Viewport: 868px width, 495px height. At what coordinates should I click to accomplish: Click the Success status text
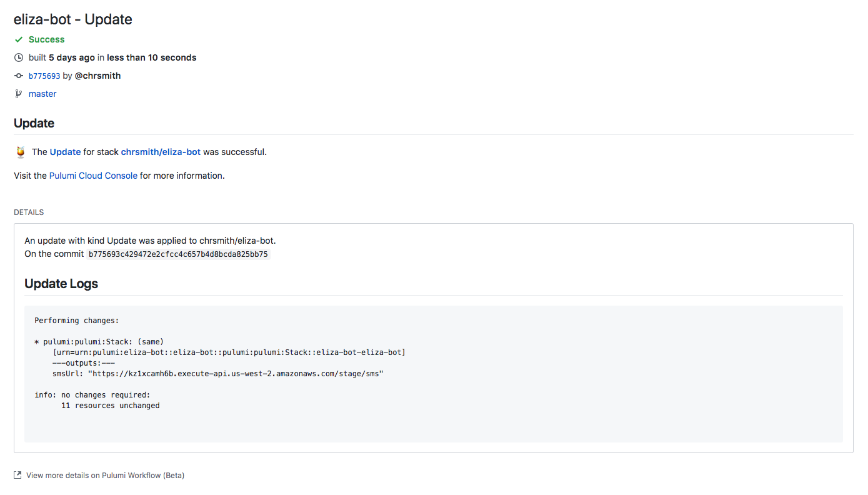pos(46,39)
